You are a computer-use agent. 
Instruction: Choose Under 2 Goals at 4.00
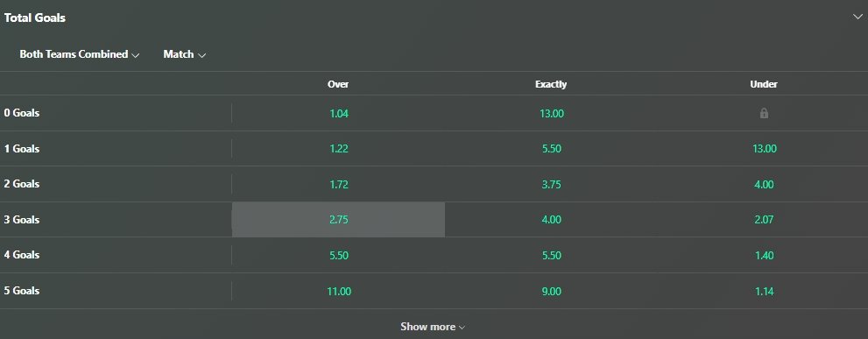[x=764, y=184]
